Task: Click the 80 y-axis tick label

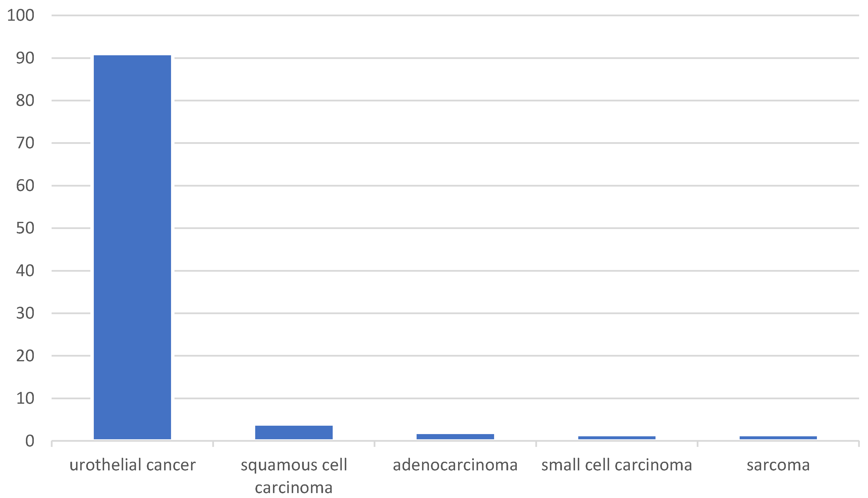Action: (x=25, y=100)
